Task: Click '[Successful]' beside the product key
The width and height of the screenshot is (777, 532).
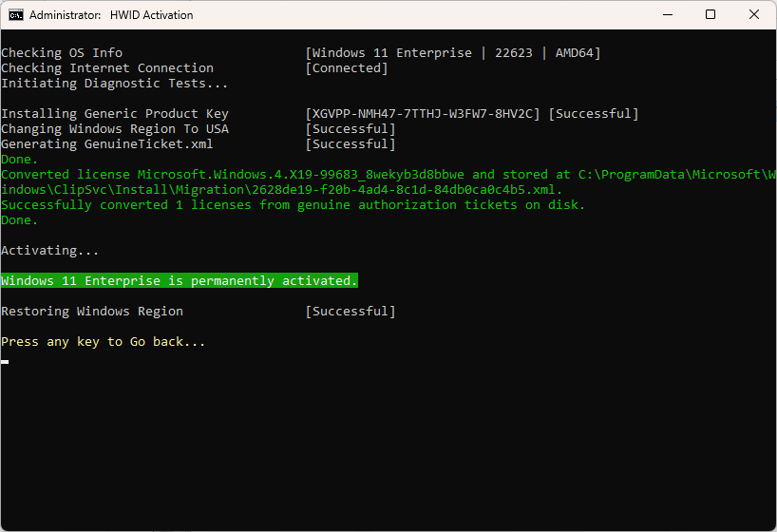Action: [x=594, y=114]
